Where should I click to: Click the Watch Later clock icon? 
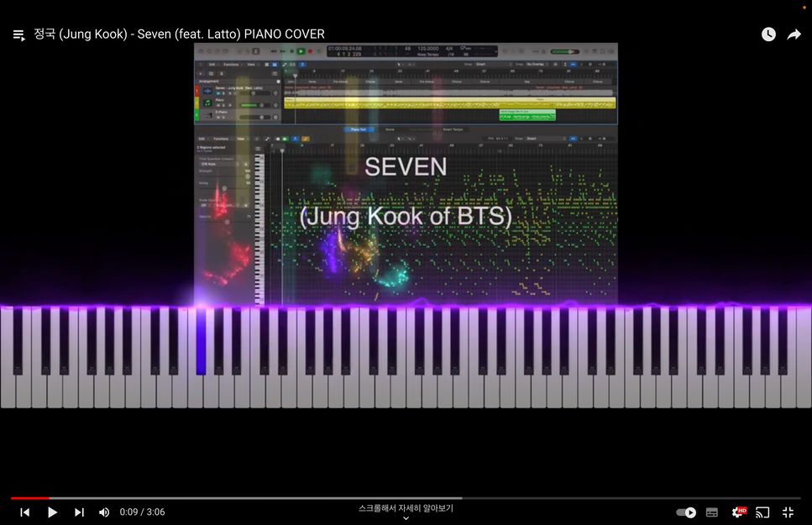point(768,34)
